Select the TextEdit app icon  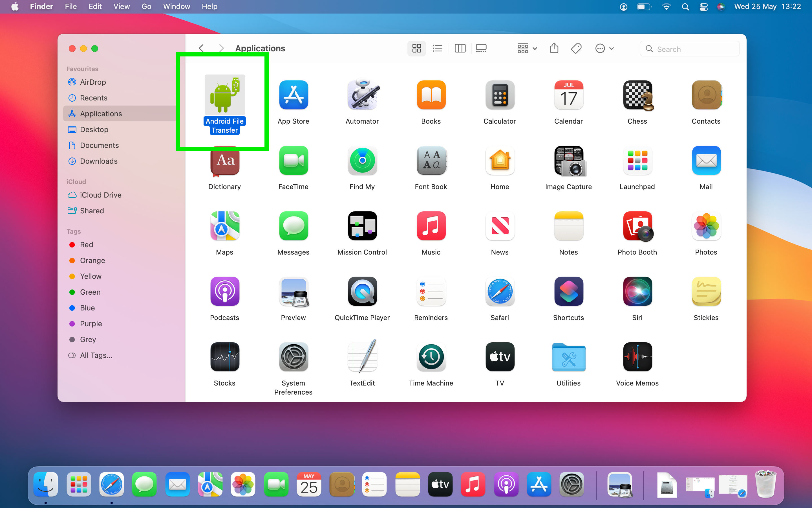(x=362, y=356)
